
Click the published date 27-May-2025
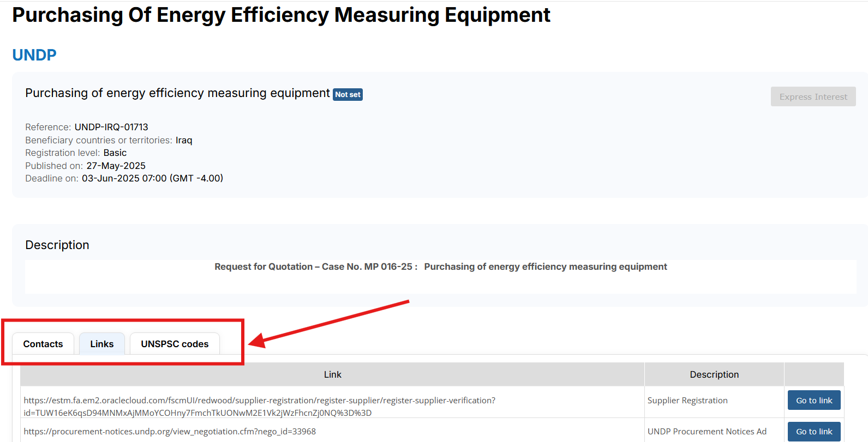pyautogui.click(x=116, y=166)
